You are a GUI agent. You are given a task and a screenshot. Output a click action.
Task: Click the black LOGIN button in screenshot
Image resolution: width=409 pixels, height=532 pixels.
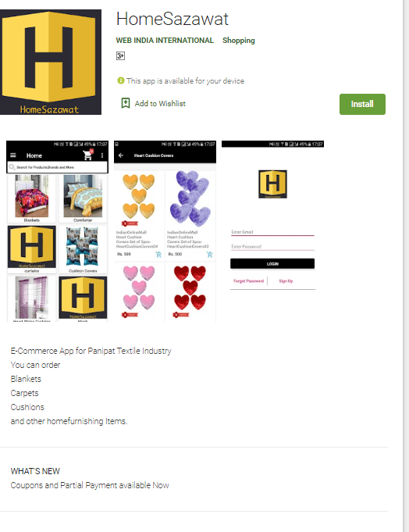[272, 263]
